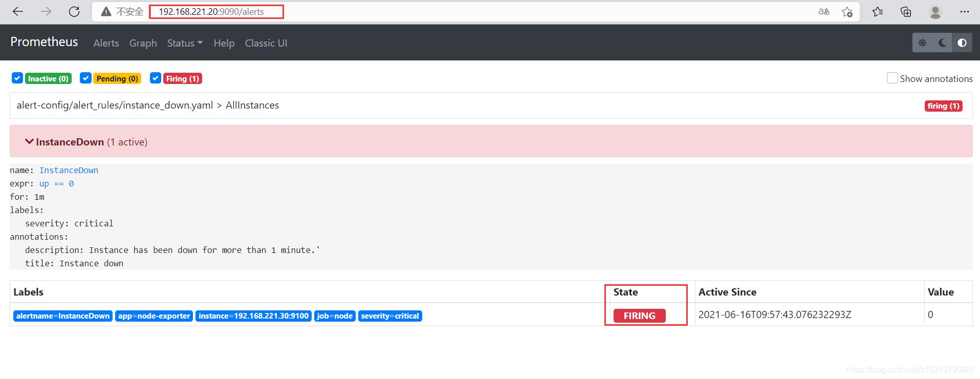This screenshot has width=980, height=379.
Task: Click the 'title: Instance down' line
Action: [x=74, y=263]
